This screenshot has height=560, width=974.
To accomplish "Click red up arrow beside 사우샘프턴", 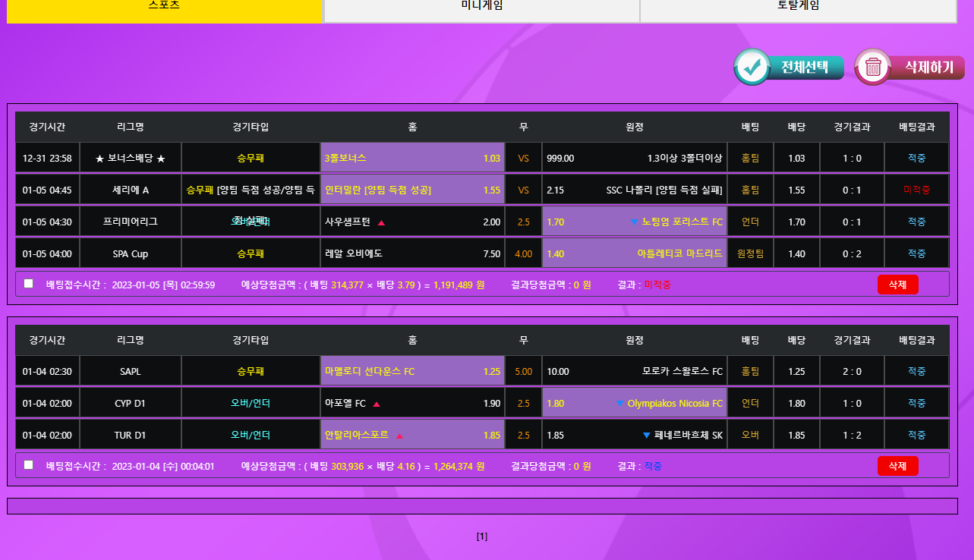I will (x=381, y=222).
